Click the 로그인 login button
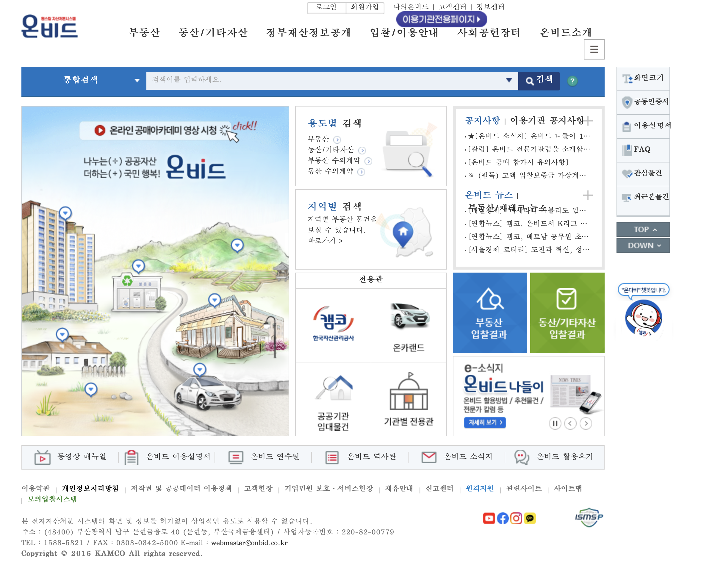The width and height of the screenshot is (701, 588). 326,7
